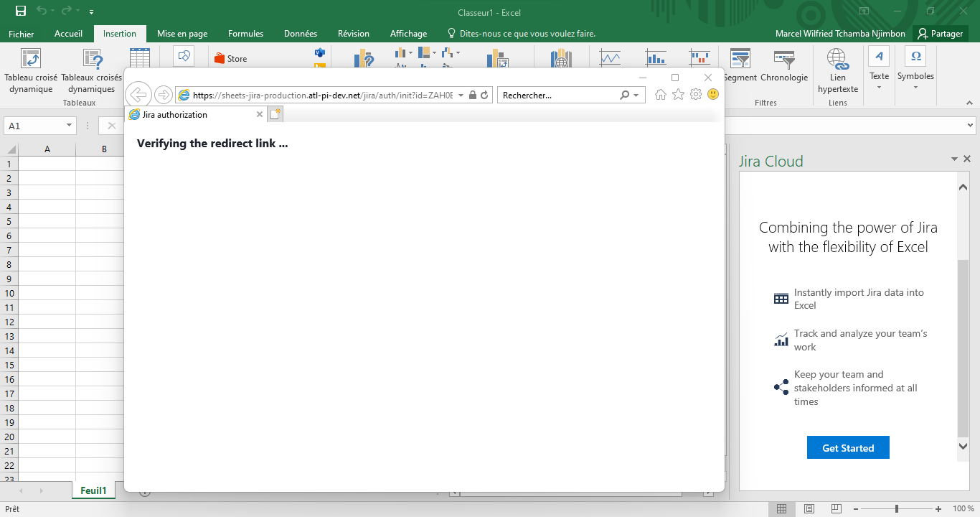Image resolution: width=980 pixels, height=517 pixels.
Task: Insert a Tableau croisé dynamique
Action: 31,70
